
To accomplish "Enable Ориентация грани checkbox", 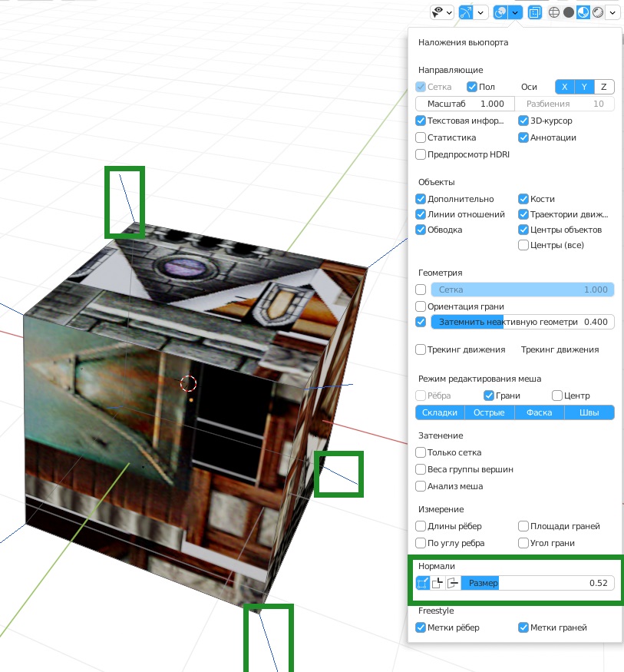I will tap(421, 306).
